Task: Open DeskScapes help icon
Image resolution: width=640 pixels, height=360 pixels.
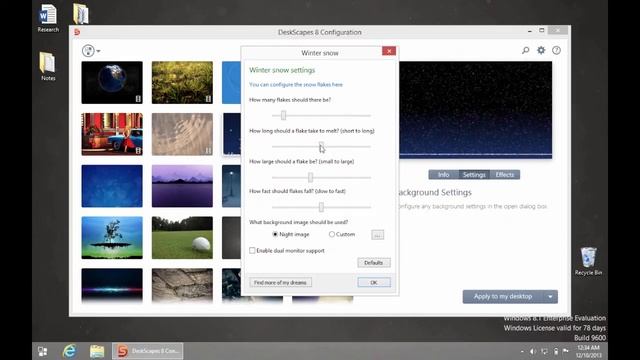Action: 556,50
